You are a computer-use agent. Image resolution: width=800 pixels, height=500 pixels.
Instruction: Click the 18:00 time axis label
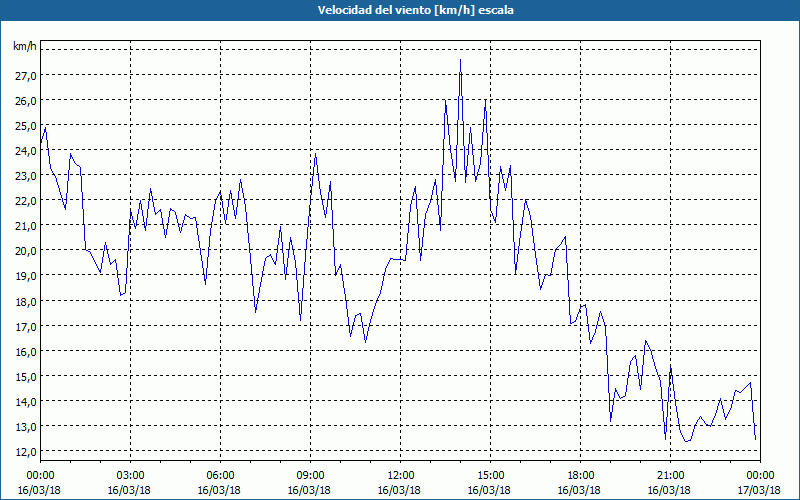pyautogui.click(x=580, y=476)
